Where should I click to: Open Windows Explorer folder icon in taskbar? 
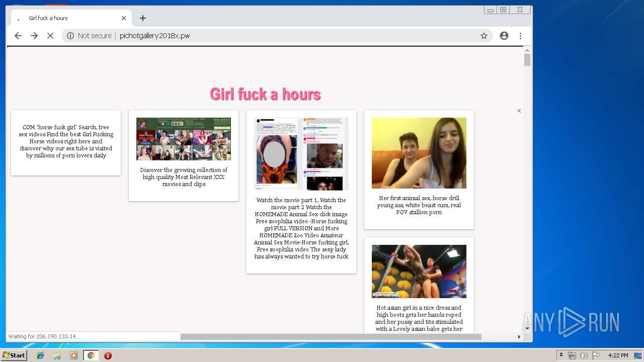[x=57, y=355]
